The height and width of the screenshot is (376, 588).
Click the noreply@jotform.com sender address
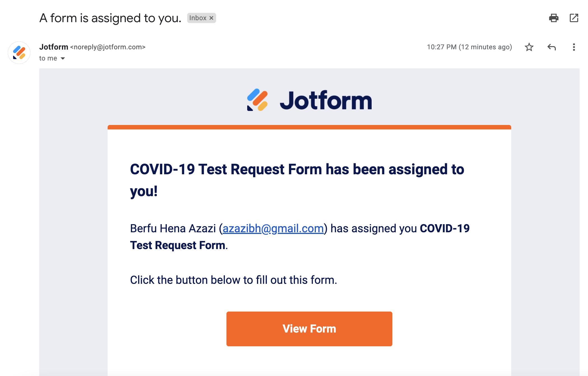(x=108, y=47)
